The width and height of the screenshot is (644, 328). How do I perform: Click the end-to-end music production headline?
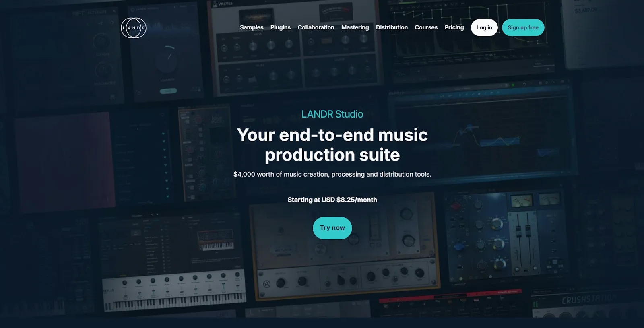pos(332,145)
